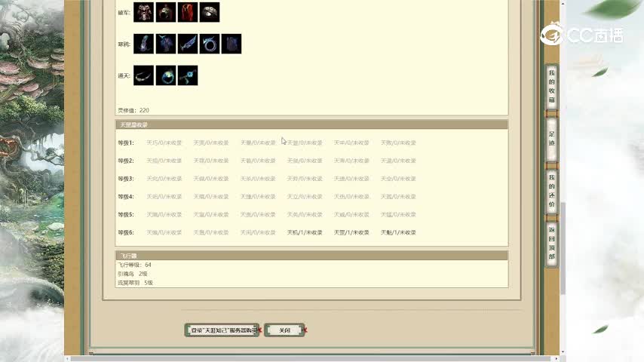Click the dark purple cloth icon

coord(232,44)
